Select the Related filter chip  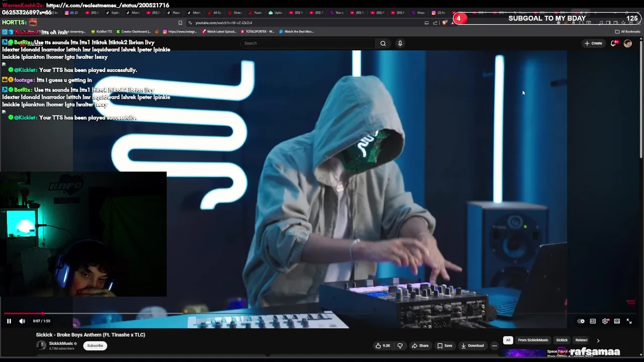581,340
